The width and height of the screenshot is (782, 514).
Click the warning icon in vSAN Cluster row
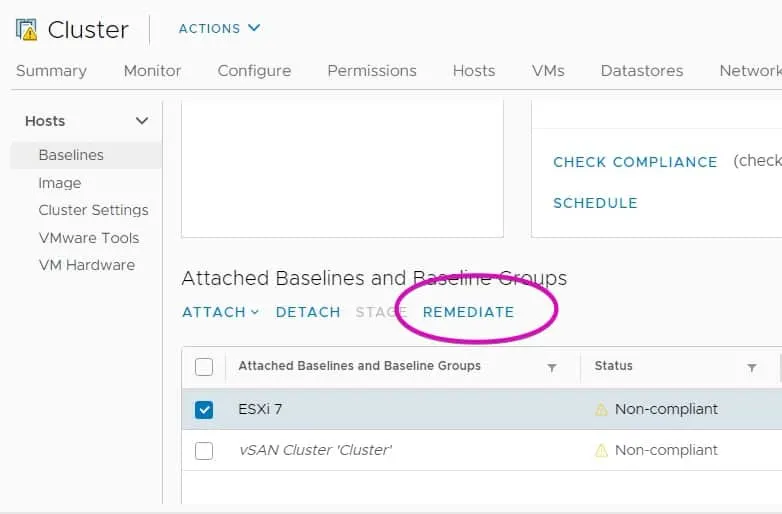601,451
